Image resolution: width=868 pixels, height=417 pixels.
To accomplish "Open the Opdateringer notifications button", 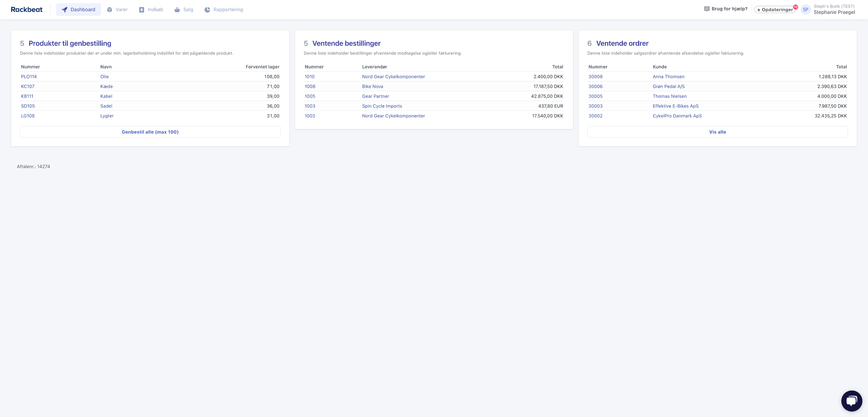I will tap(775, 9).
